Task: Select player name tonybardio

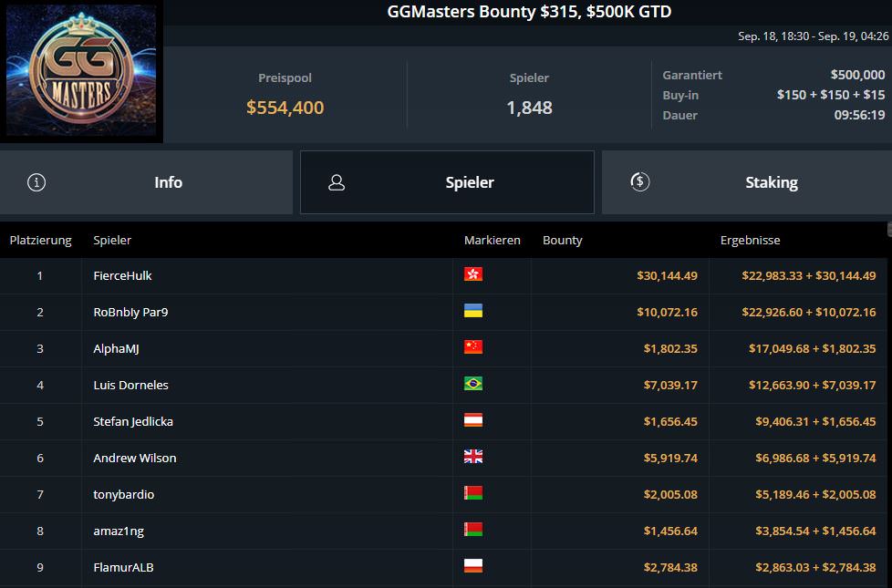Action: tap(123, 494)
